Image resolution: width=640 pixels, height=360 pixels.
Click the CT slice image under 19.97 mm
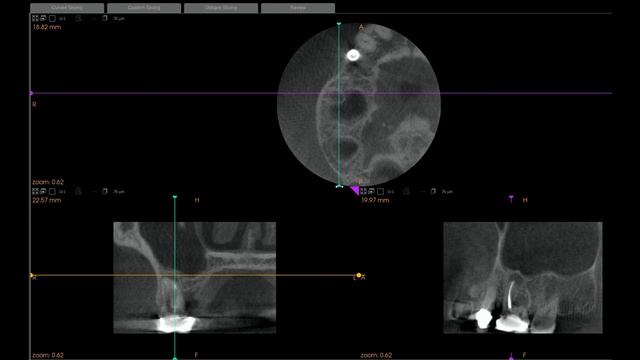(x=523, y=278)
